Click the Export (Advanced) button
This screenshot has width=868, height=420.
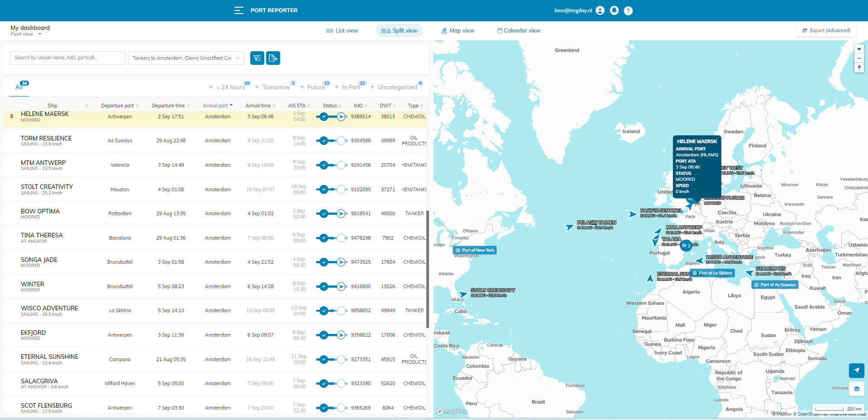pyautogui.click(x=826, y=31)
